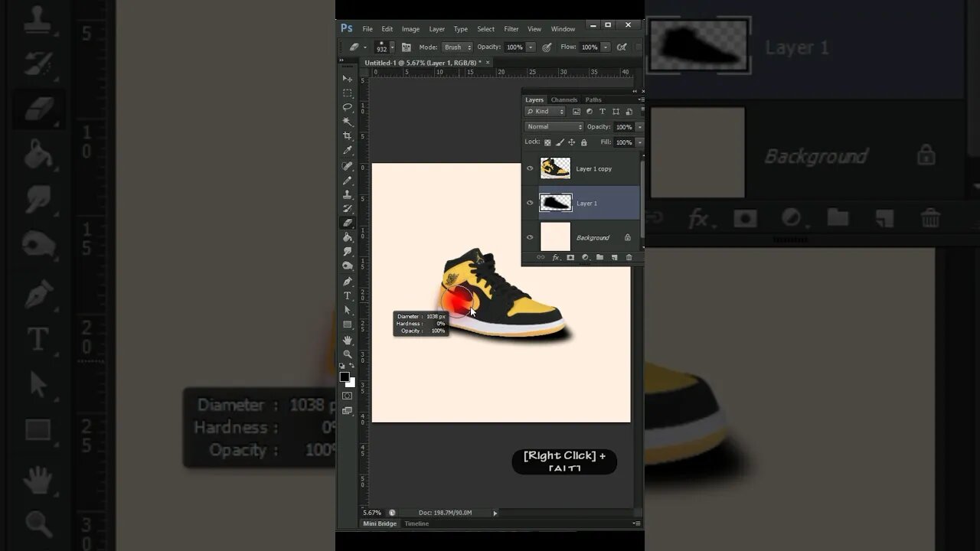Hide the Layer 1 copy layer
The width and height of the screenshot is (980, 551).
[530, 168]
